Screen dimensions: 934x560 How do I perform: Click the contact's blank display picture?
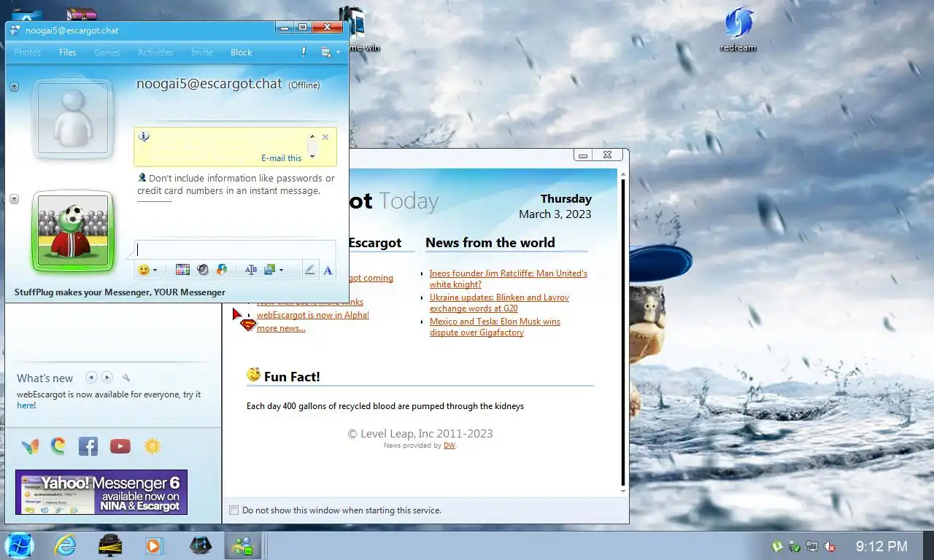73,120
